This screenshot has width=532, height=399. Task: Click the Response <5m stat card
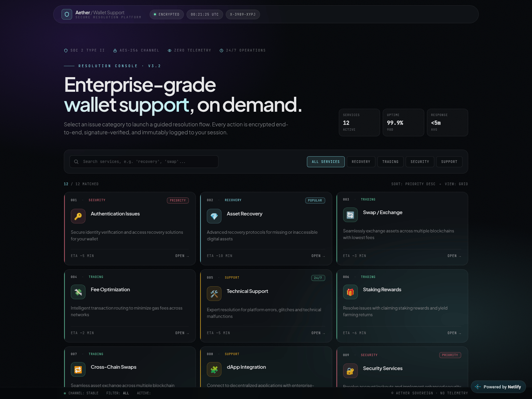tap(448, 122)
